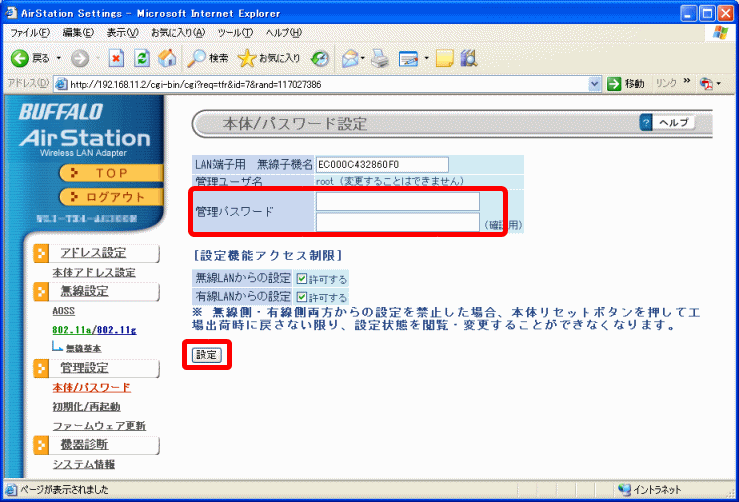
Task: Toggle 有線LANからの設定 許可する checkbox
Action: 302,297
